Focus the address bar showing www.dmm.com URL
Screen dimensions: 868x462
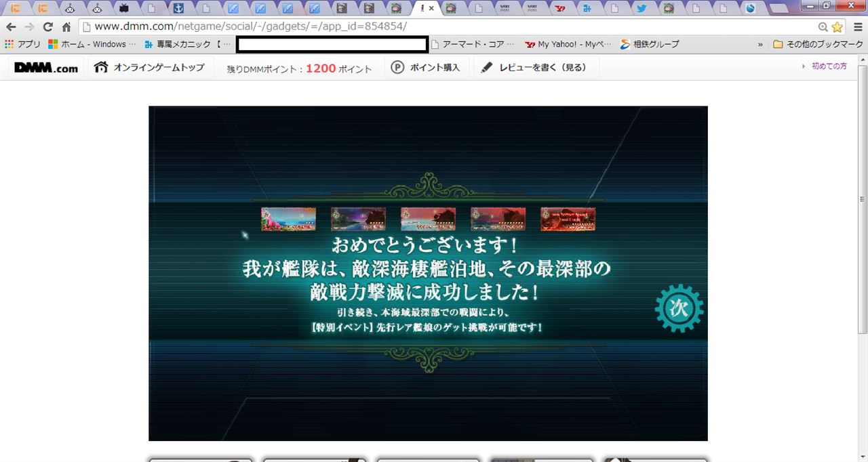(448, 26)
